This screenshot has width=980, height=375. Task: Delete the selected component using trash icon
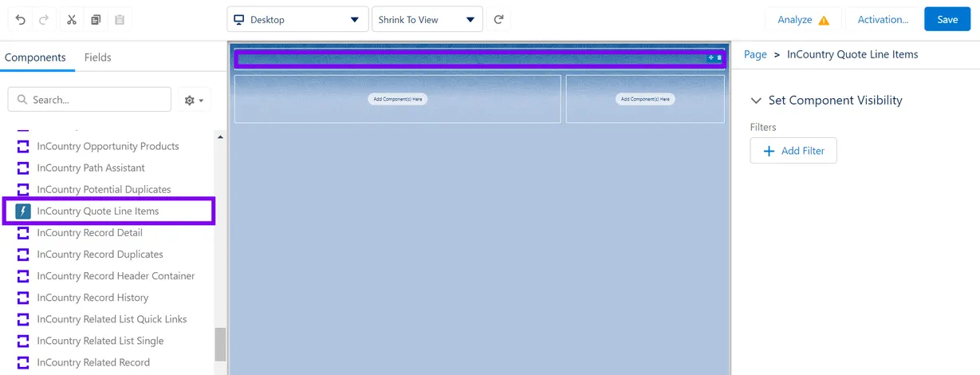[719, 57]
